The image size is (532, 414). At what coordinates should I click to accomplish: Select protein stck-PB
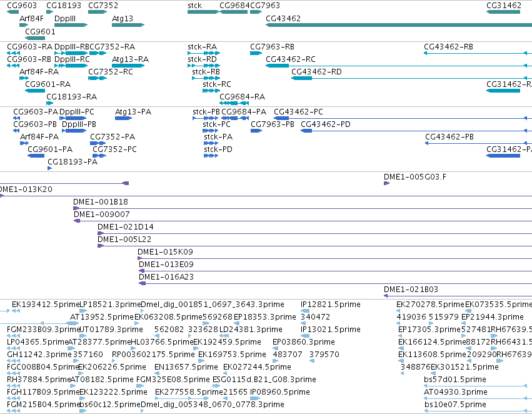coord(205,118)
